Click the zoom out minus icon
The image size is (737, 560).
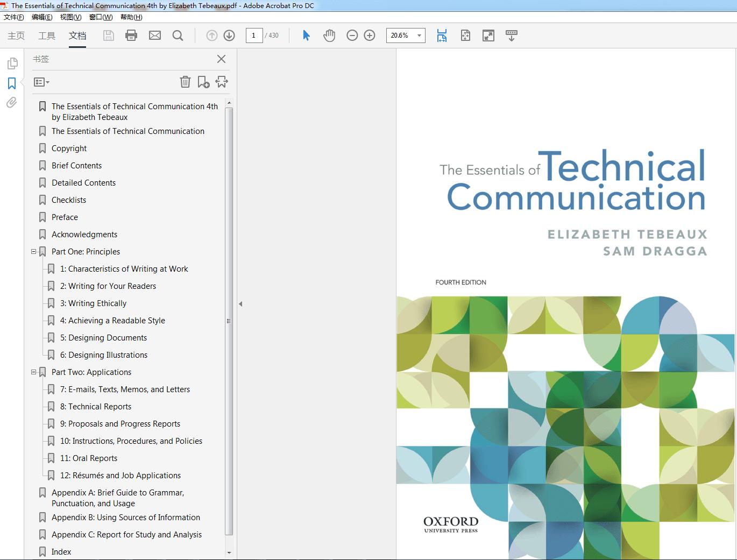point(352,36)
